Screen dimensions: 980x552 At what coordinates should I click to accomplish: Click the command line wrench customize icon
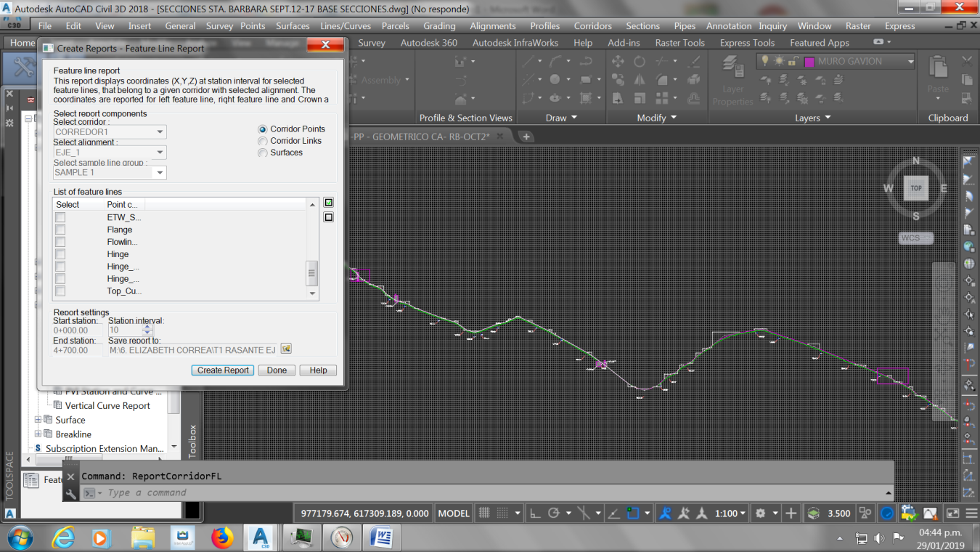[x=70, y=493]
